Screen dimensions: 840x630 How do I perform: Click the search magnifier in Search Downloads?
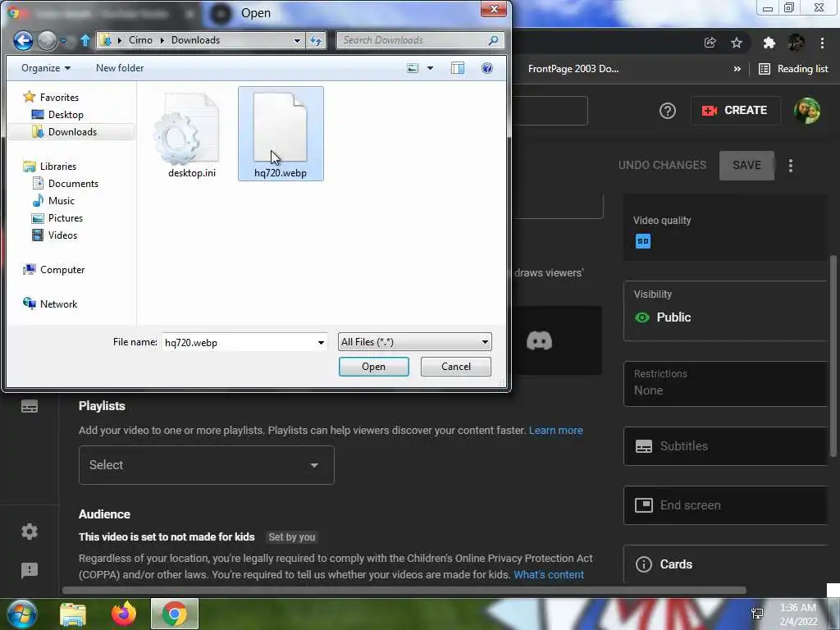[x=493, y=40]
